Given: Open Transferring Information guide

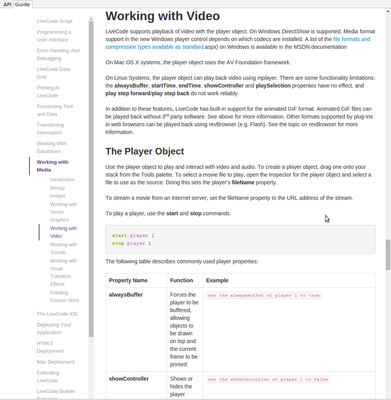Looking at the screenshot, I should coord(50,129).
